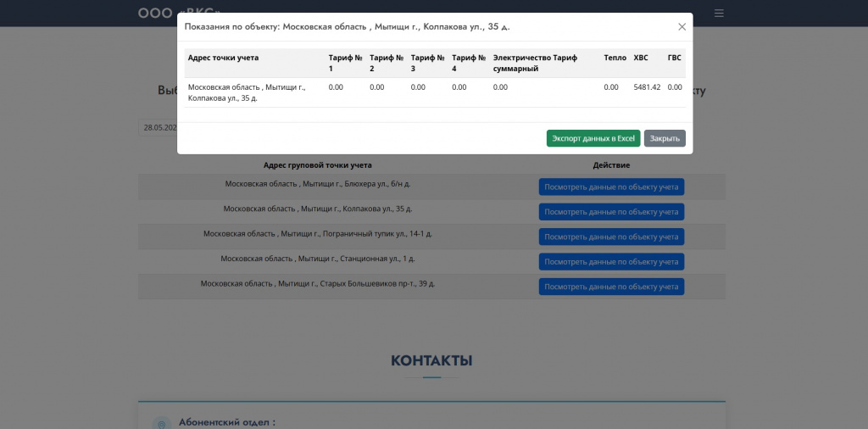The height and width of the screenshot is (429, 868).
Task: Click the Адрес точки учета column header
Action: (223, 58)
